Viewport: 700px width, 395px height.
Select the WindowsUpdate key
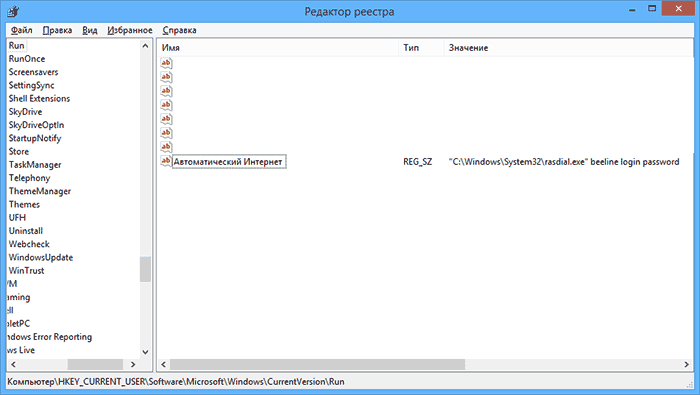click(41, 258)
